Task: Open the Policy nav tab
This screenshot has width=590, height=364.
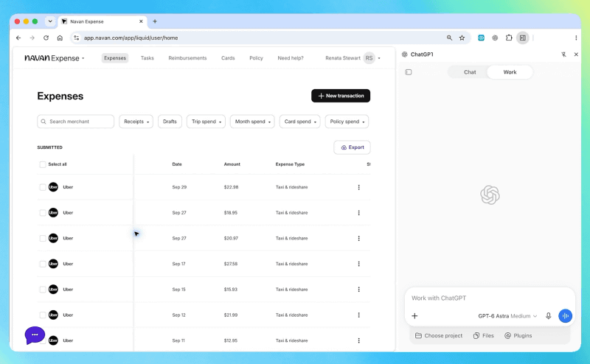Action: (256, 58)
